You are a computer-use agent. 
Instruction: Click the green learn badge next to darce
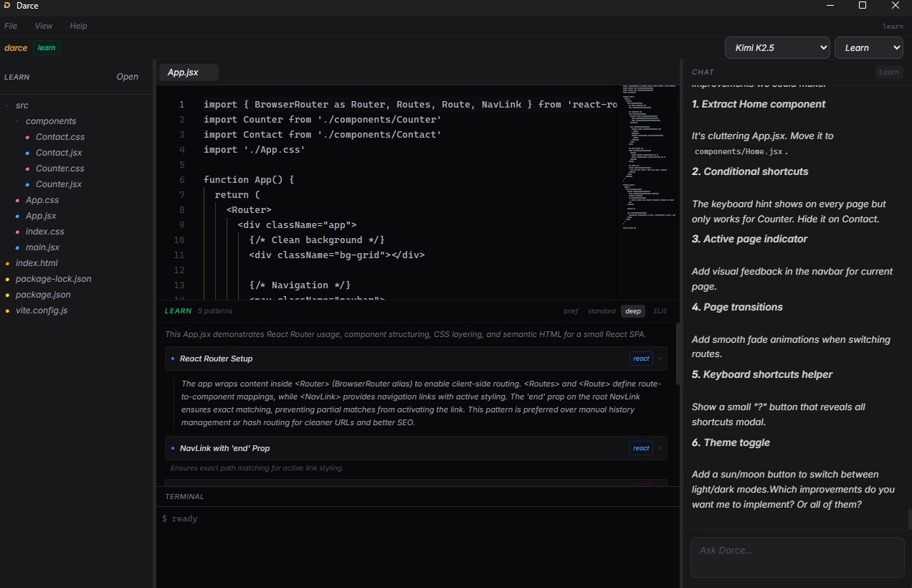point(47,48)
